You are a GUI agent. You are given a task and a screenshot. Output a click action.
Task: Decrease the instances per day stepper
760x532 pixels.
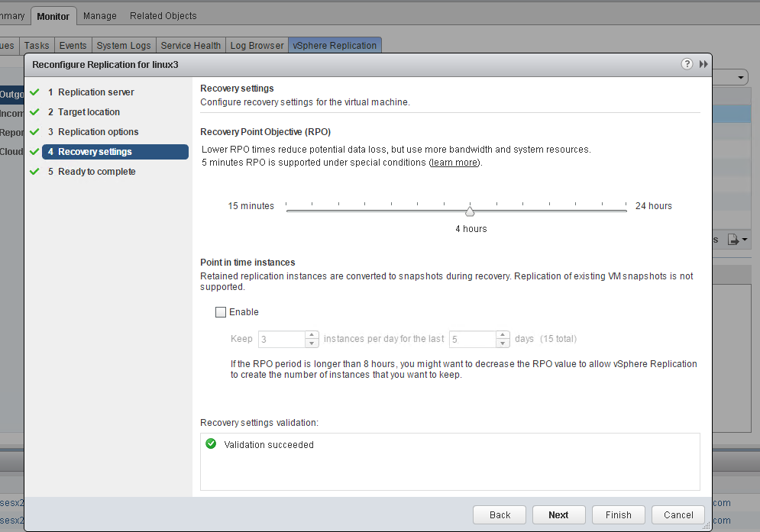coord(312,343)
